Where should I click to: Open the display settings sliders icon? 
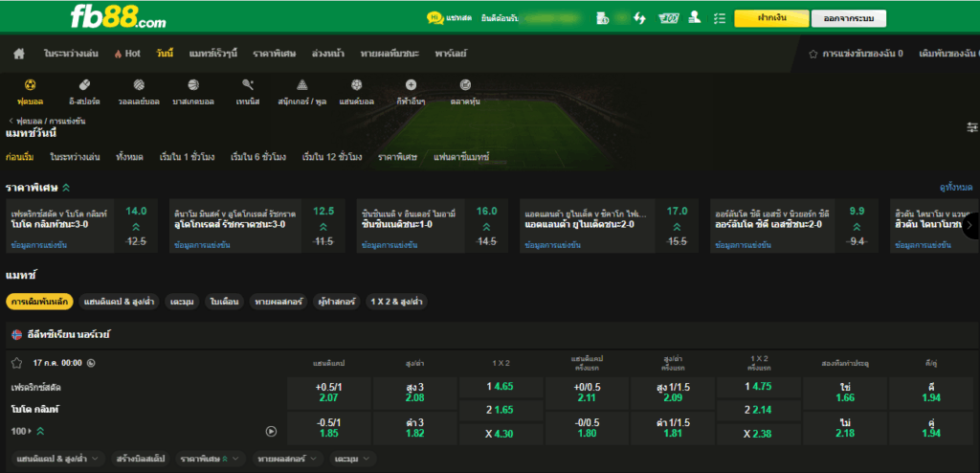pyautogui.click(x=972, y=127)
